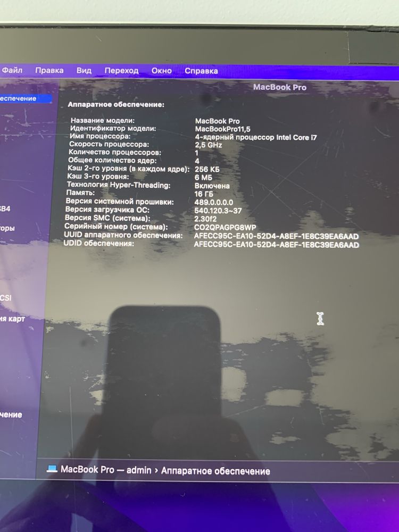This screenshot has width=399, height=532.
Task: Click '4-ядерный процессор Intel Core i7' value
Action: (x=256, y=137)
